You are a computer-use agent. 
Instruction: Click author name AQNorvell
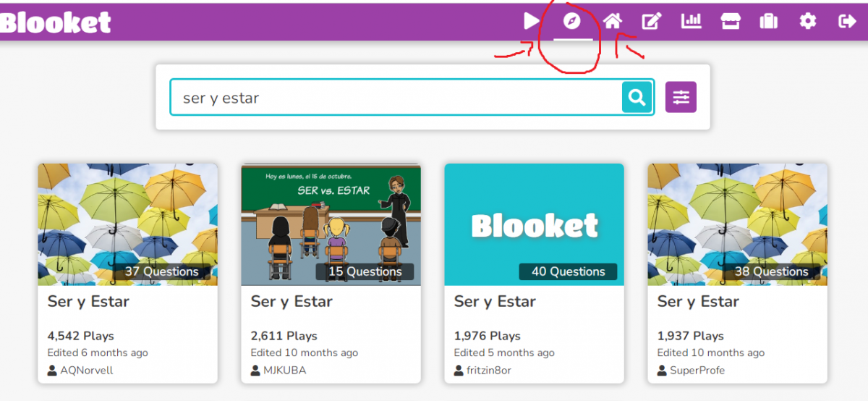click(87, 371)
